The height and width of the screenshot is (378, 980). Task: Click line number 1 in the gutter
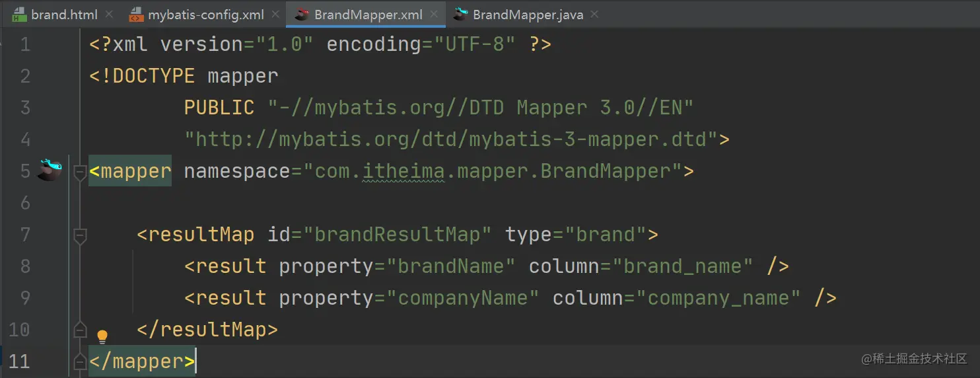click(24, 44)
